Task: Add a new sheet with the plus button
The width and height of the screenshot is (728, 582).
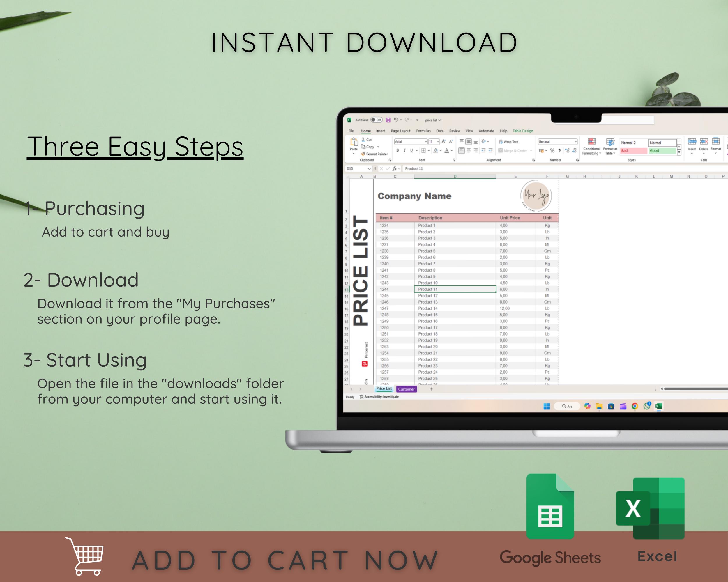Action: [x=431, y=389]
